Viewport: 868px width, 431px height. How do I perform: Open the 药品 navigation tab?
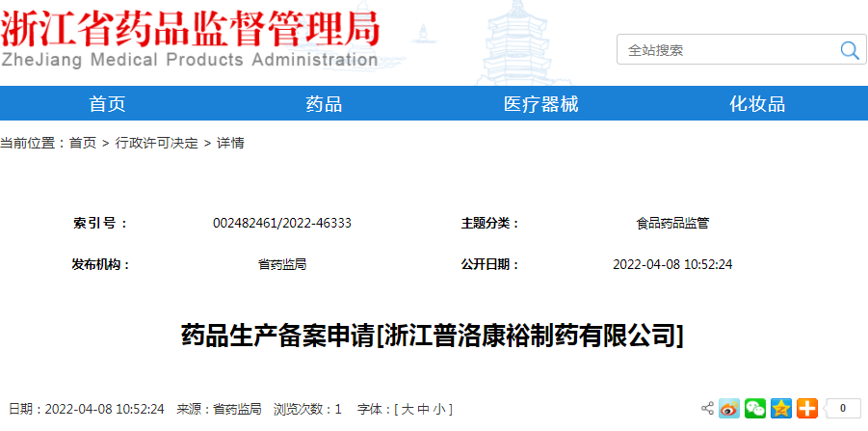[x=324, y=103]
